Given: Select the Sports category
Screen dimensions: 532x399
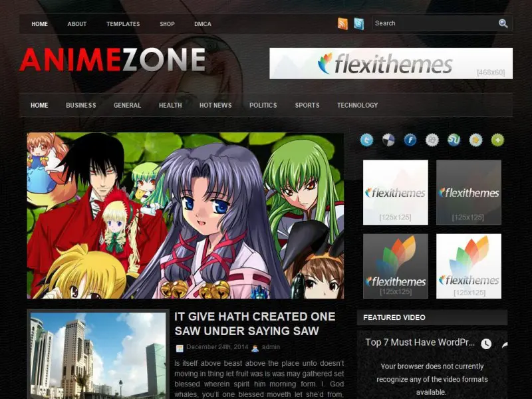Looking at the screenshot, I should coord(307,106).
